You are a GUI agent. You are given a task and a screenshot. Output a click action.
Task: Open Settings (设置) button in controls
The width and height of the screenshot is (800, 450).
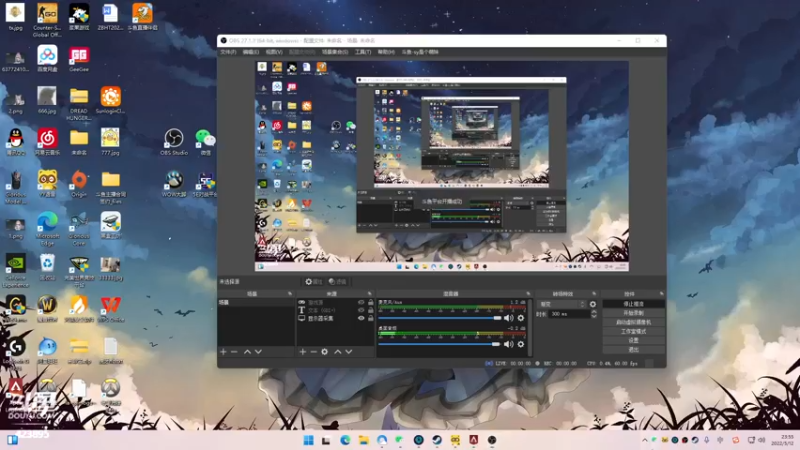pos(634,341)
